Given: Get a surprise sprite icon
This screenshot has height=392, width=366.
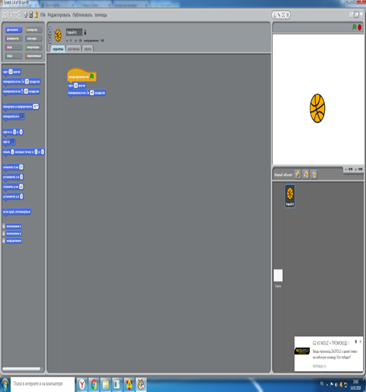Looking at the screenshot, I should click(x=314, y=174).
